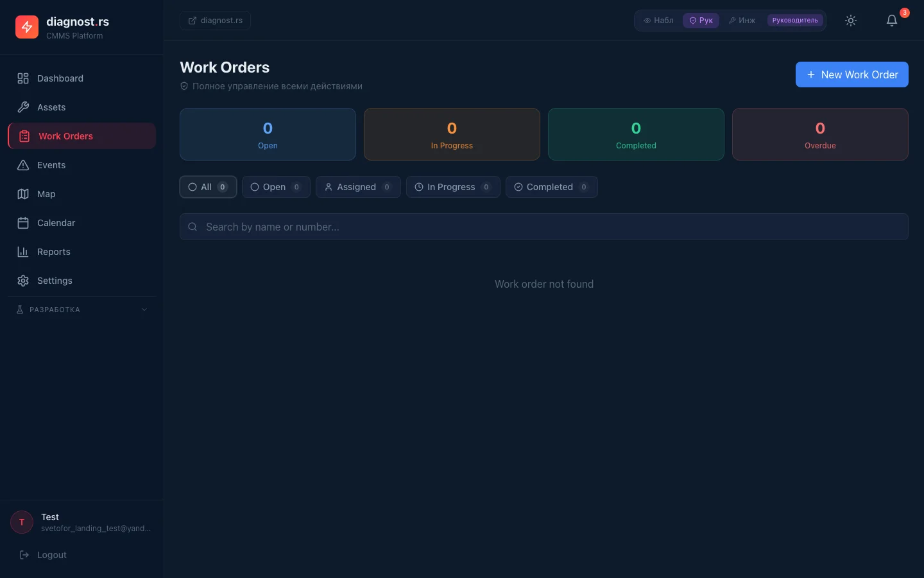924x578 pixels.
Task: Focus the Search by name or number field
Action: 544,227
